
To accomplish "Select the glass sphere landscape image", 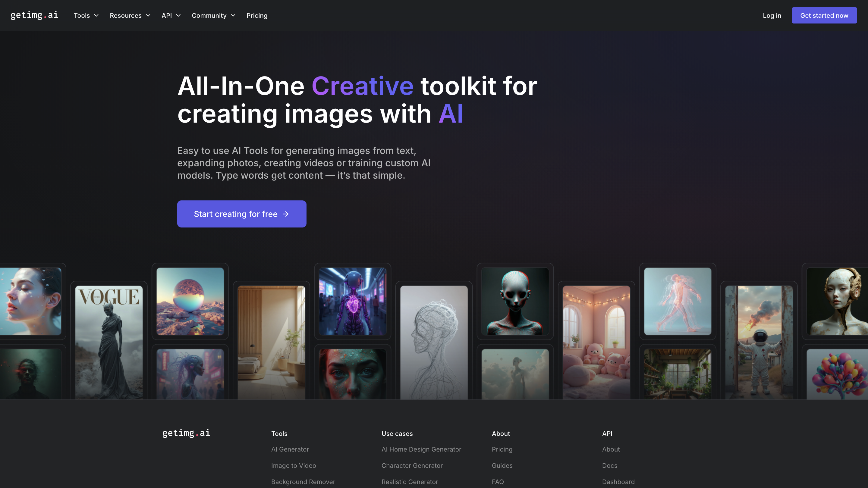I will click(x=190, y=301).
